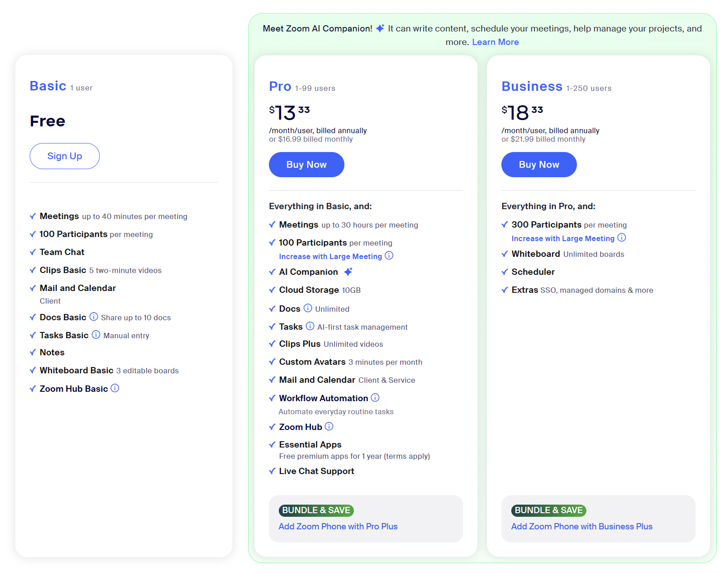This screenshot has width=728, height=573.
Task: Open Workflow Automation info icon
Action: click(x=375, y=398)
